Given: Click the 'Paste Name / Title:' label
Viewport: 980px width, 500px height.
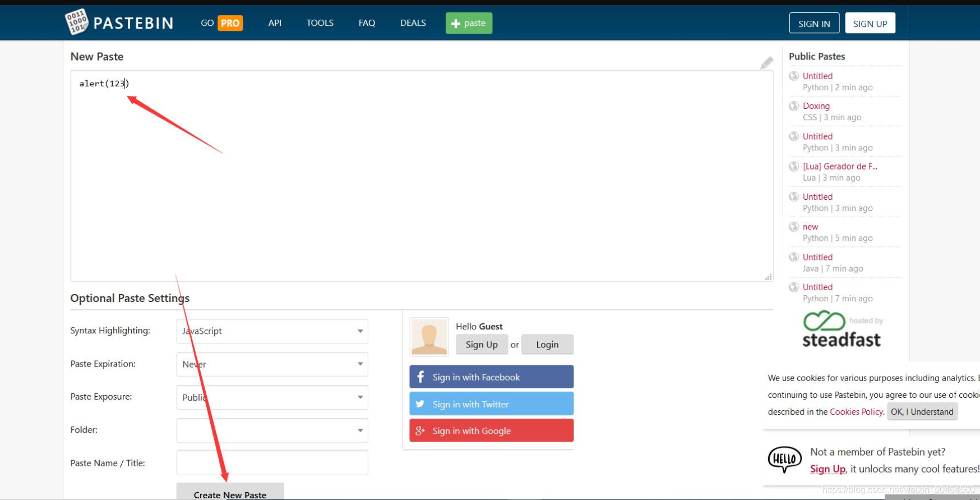Looking at the screenshot, I should pos(108,463).
